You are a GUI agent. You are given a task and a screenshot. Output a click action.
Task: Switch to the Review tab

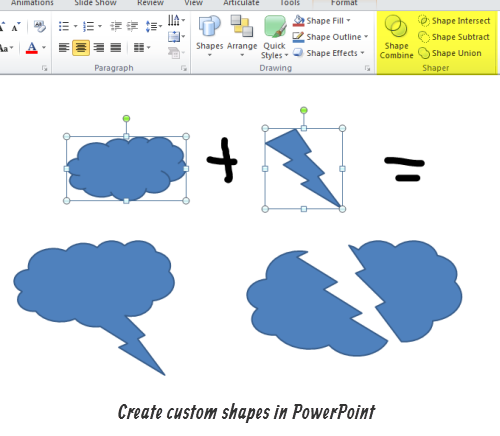pyautogui.click(x=150, y=3)
